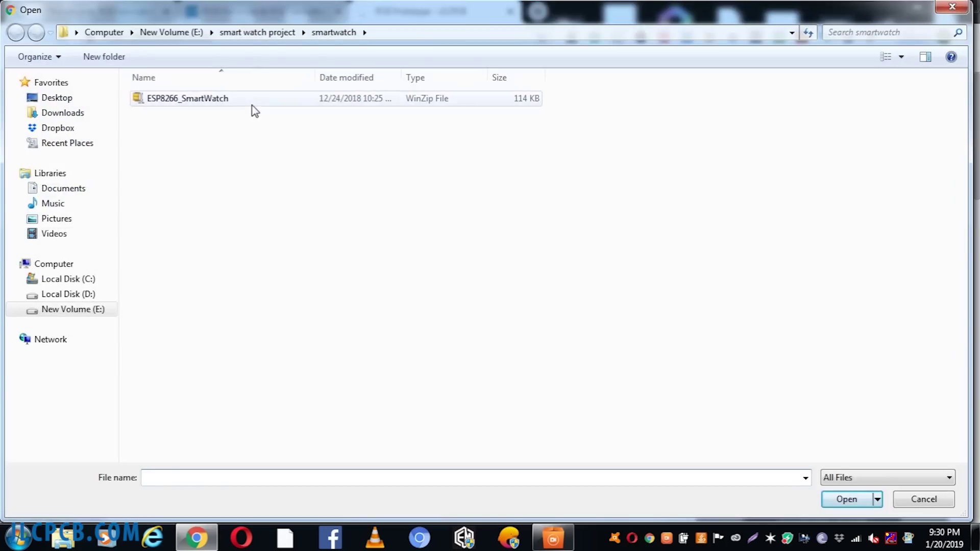Viewport: 980px width, 551px height.
Task: Open the ESP8266_SmartWatch WinZip file
Action: tap(187, 98)
